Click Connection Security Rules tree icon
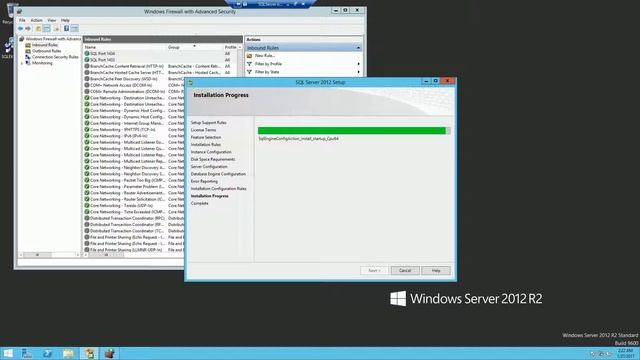640x360 pixels. click(28, 57)
